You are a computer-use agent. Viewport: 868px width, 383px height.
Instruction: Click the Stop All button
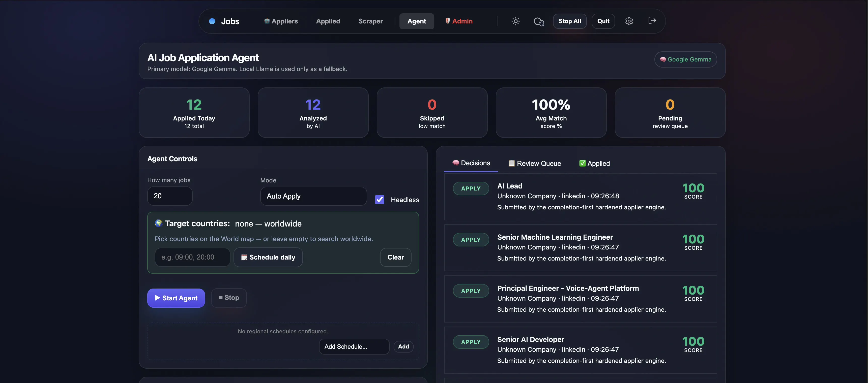[569, 21]
